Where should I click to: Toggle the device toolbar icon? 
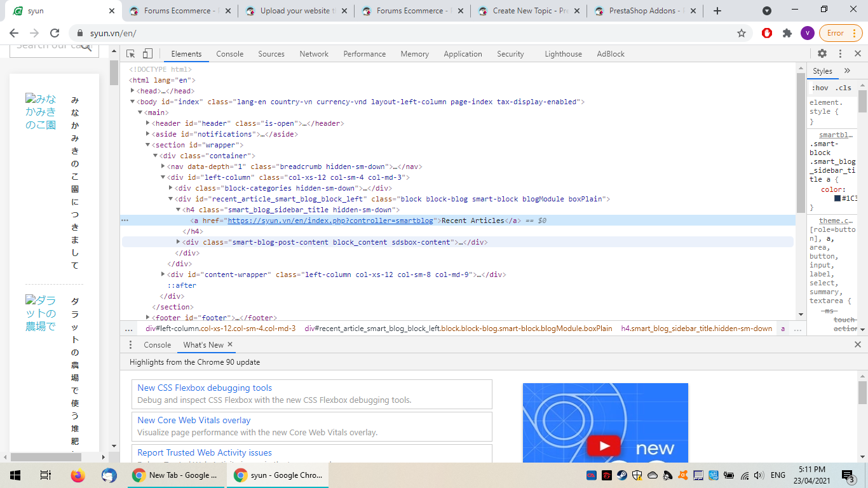(x=147, y=54)
